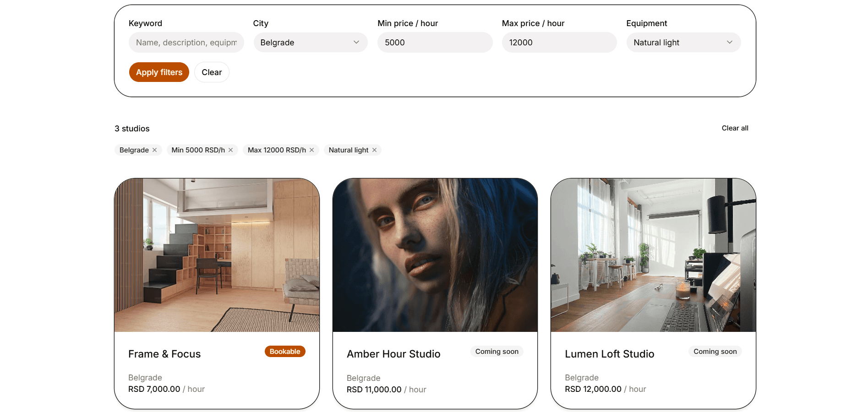Remove the Natural light filter chip
Image resolution: width=868 pixels, height=412 pixels.
pos(374,150)
